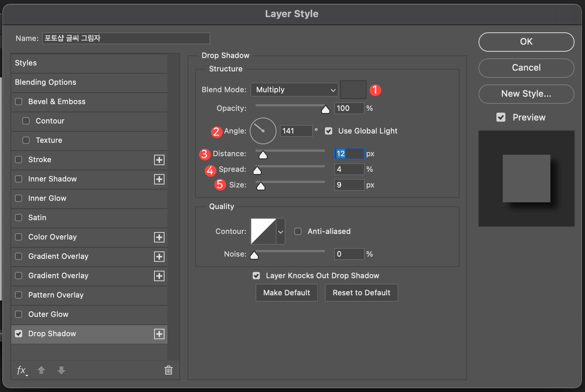
Task: Confirm the dialog with OK
Action: click(x=526, y=42)
